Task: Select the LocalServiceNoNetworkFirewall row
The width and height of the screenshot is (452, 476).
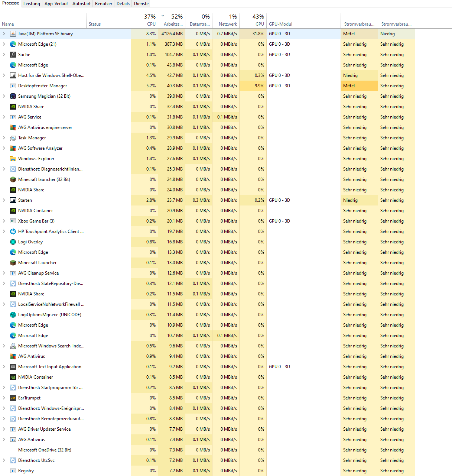Action: (207, 304)
